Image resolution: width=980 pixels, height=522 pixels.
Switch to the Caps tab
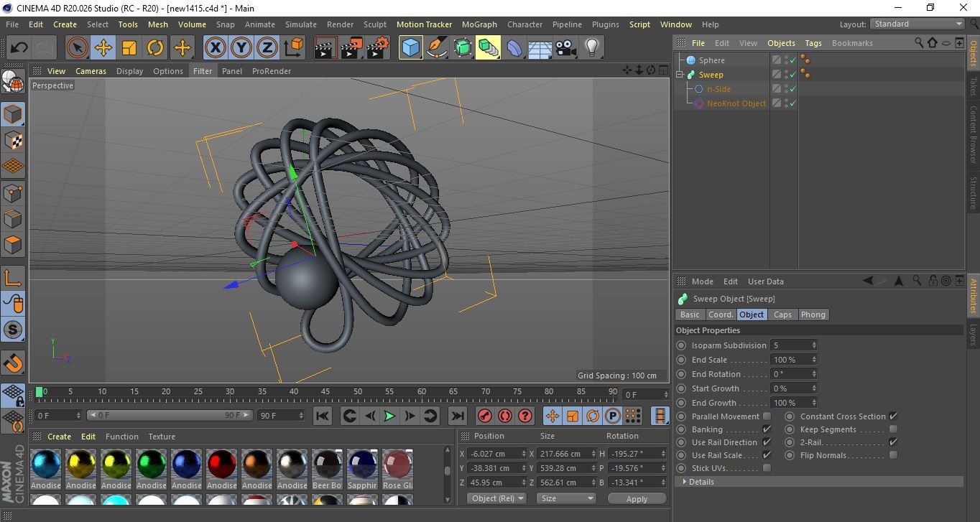782,314
